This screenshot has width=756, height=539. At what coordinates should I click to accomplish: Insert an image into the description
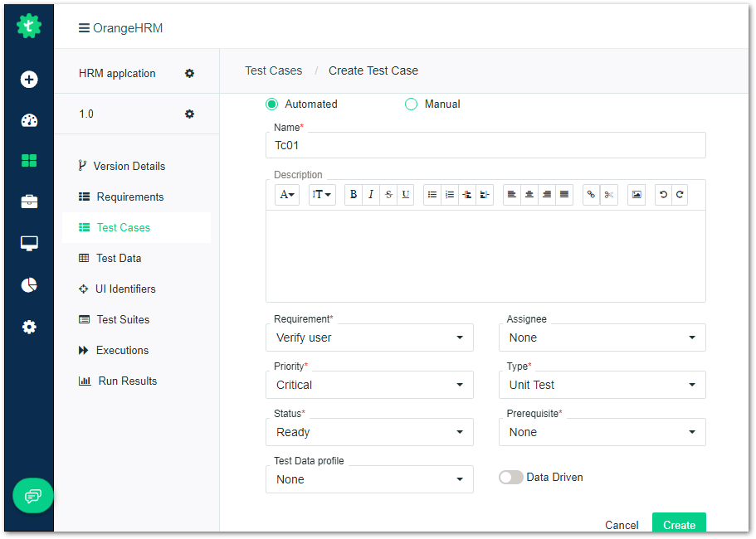636,194
